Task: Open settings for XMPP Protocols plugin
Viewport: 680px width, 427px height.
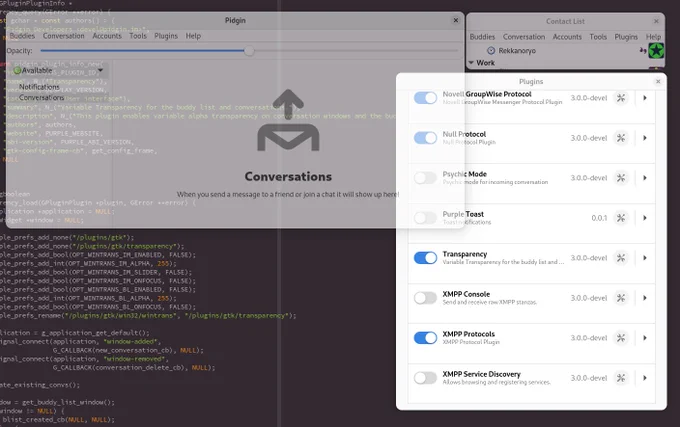Action: 621,338
